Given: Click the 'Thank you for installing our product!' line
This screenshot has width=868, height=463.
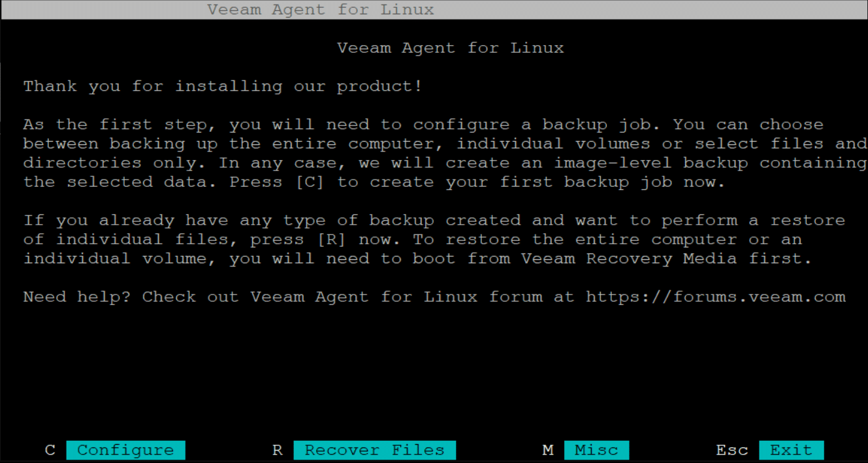Looking at the screenshot, I should [x=223, y=86].
